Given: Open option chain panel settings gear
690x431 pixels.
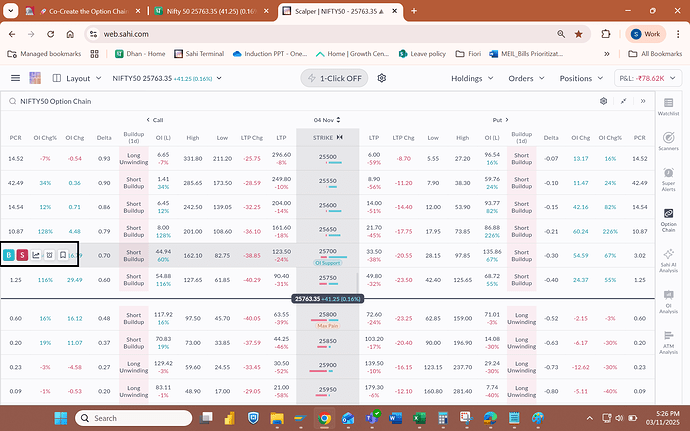Looking at the screenshot, I should pyautogui.click(x=603, y=101).
